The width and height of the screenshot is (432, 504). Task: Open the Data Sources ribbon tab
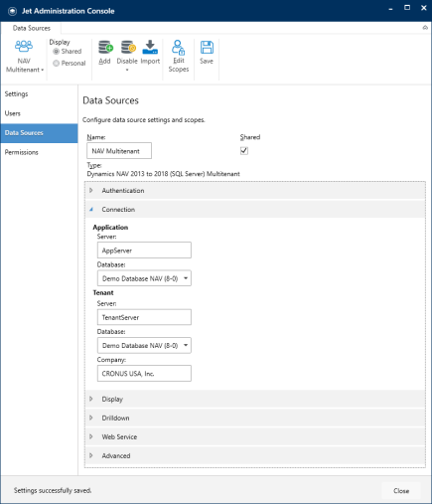[x=32, y=28]
